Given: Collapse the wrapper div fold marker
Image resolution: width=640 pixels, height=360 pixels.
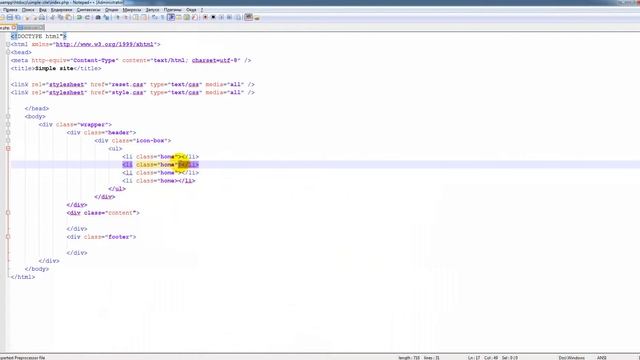Looking at the screenshot, I should pyautogui.click(x=8, y=124).
